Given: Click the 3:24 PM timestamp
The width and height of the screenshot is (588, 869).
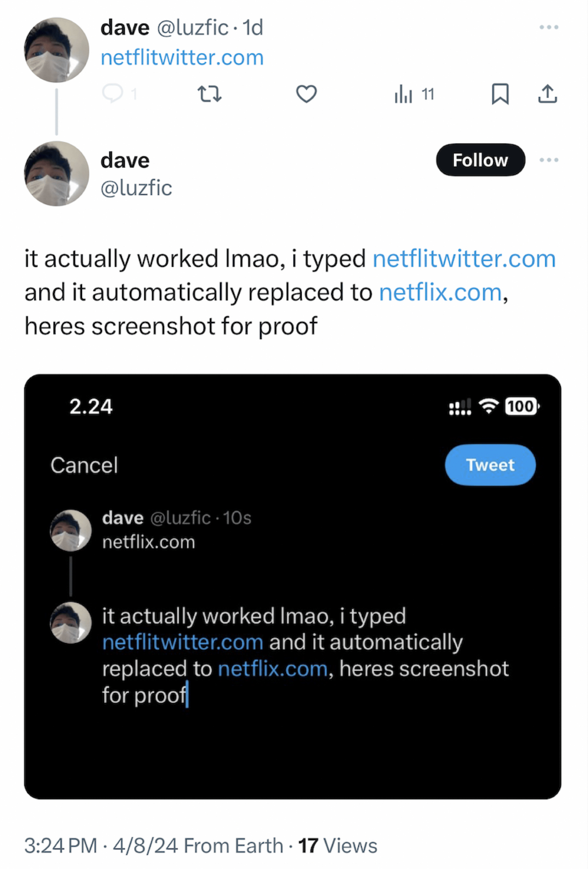Looking at the screenshot, I should pyautogui.click(x=61, y=846).
